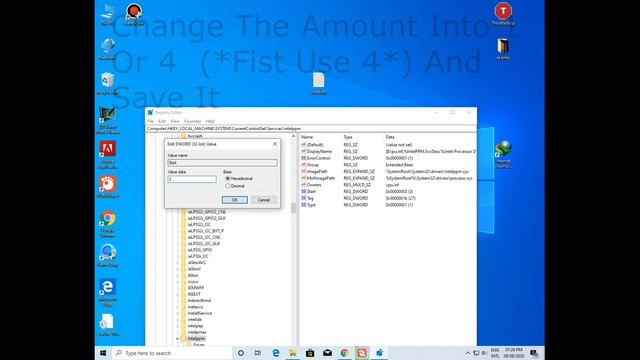
Task: Open the Adobe desktop shortcut
Action: [107, 154]
